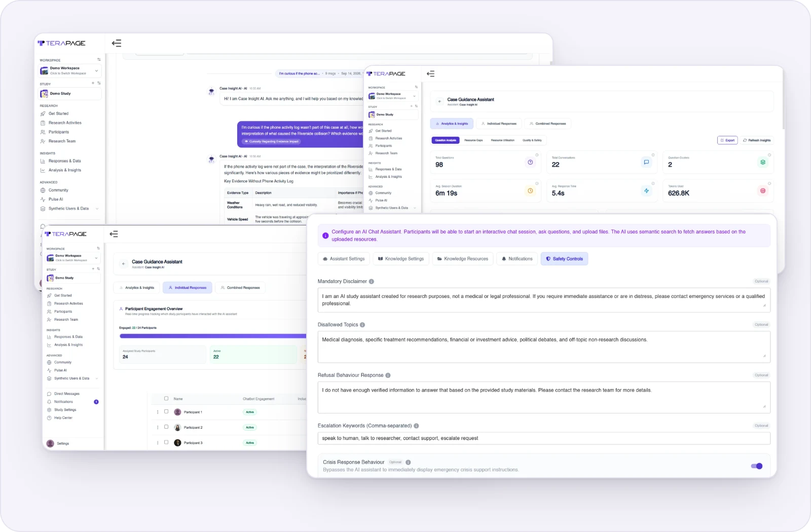Click the Total Conversations chat bubble icon
Screen dimensions: 811x532
point(646,162)
